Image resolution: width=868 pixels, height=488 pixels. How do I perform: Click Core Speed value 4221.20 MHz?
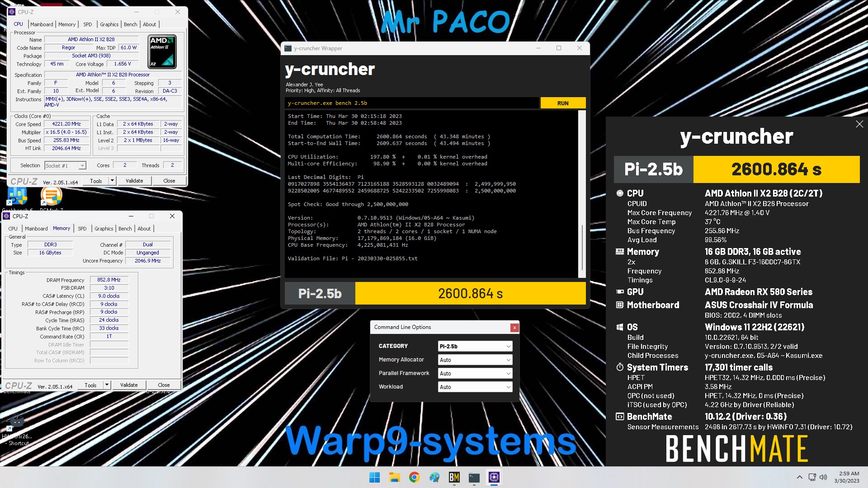(x=66, y=124)
